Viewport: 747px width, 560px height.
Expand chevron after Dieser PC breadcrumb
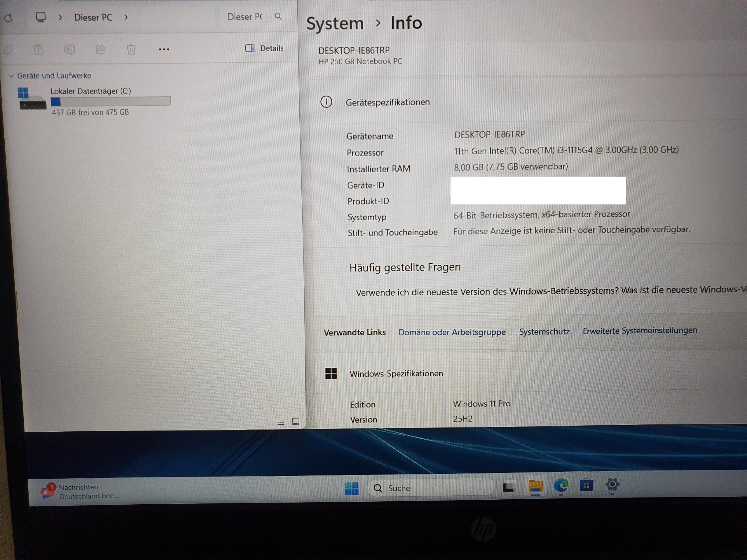[126, 17]
